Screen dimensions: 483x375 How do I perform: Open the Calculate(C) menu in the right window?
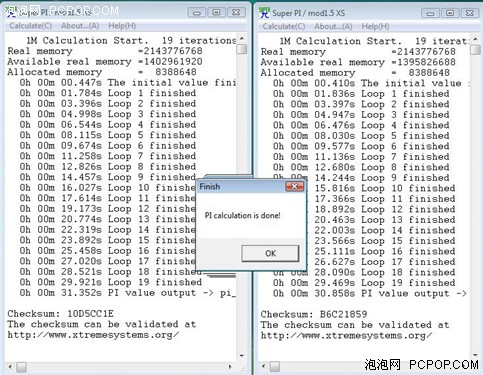(x=284, y=26)
